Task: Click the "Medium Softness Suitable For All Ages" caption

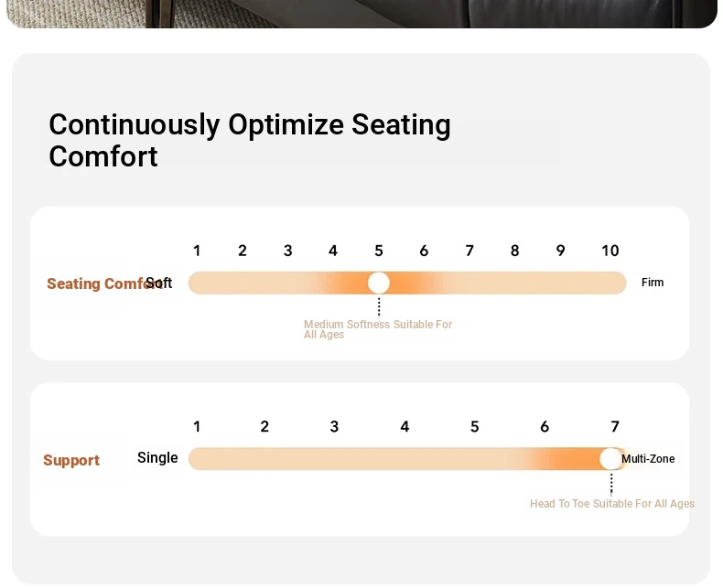Action: (377, 329)
